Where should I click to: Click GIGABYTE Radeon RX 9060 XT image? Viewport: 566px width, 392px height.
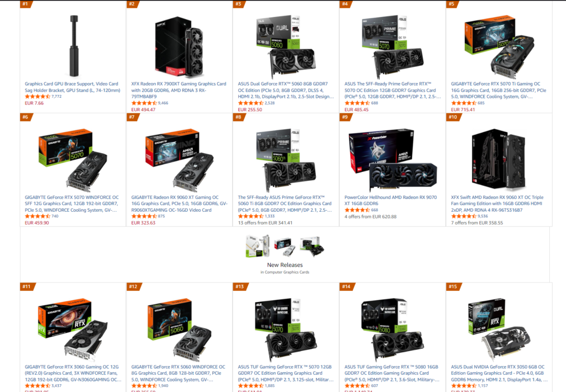[180, 160]
